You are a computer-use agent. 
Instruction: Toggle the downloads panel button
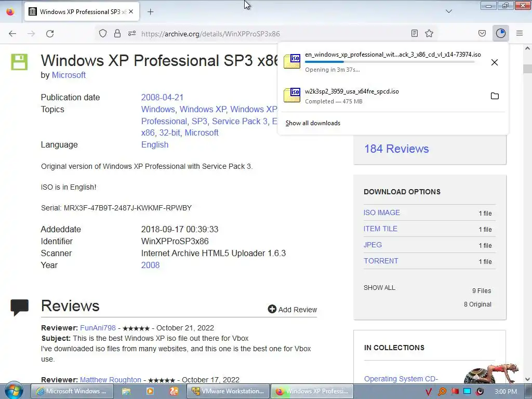click(x=501, y=33)
